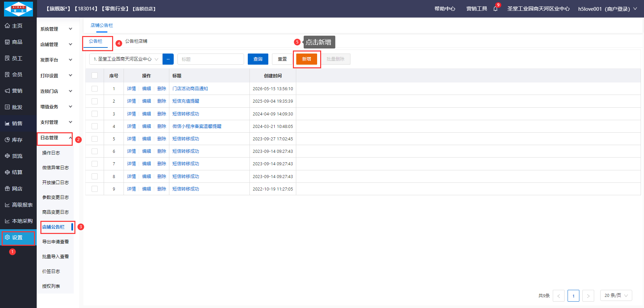Check the select-all checkbox in table header
This screenshot has width=644, height=308.
pyautogui.click(x=95, y=75)
